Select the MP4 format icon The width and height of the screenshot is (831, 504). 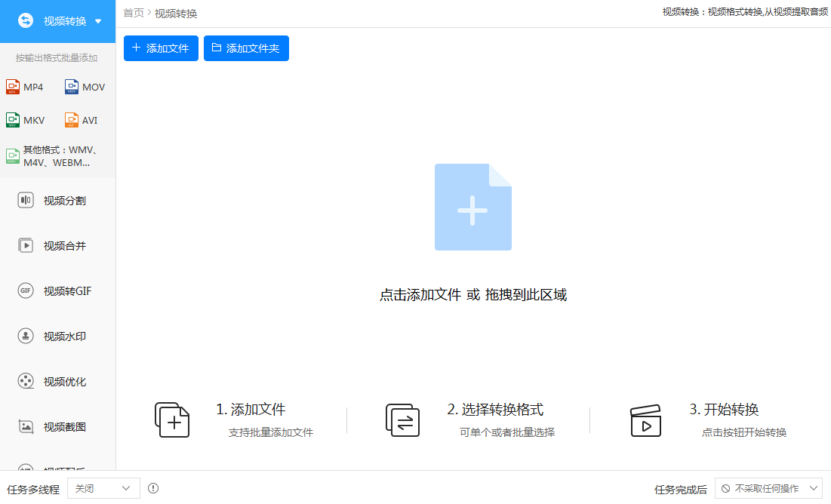13,87
